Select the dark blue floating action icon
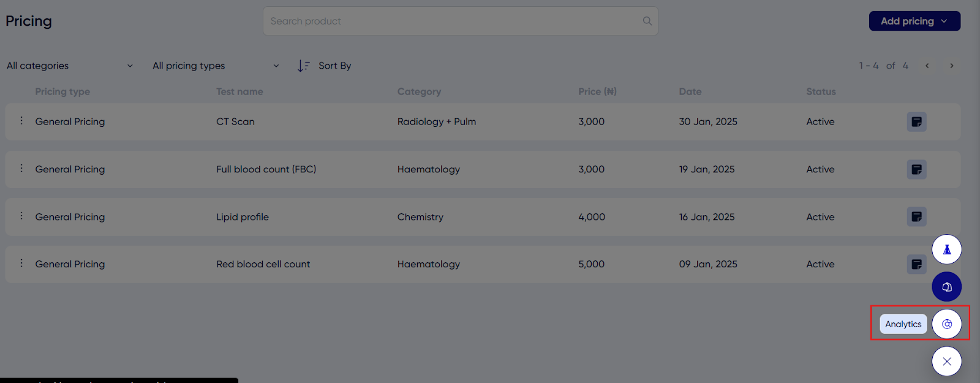The image size is (980, 383). (x=947, y=287)
